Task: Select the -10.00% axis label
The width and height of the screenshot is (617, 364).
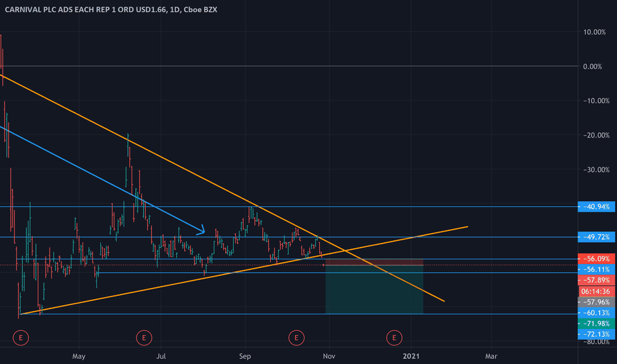Action: click(596, 101)
